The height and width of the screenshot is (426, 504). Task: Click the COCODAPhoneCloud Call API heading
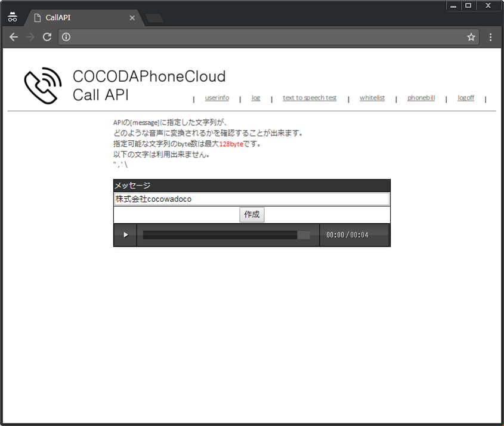(149, 85)
